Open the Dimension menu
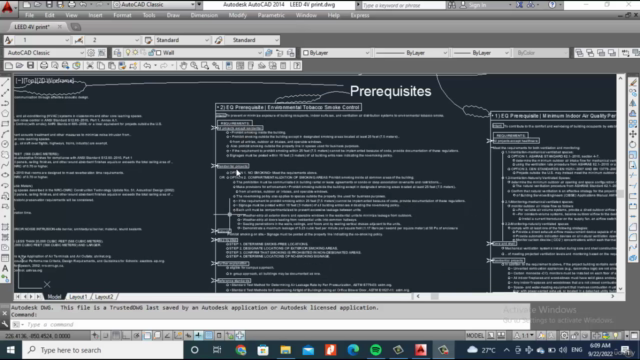Image resolution: width=640 pixels, height=360 pixels. (204, 15)
